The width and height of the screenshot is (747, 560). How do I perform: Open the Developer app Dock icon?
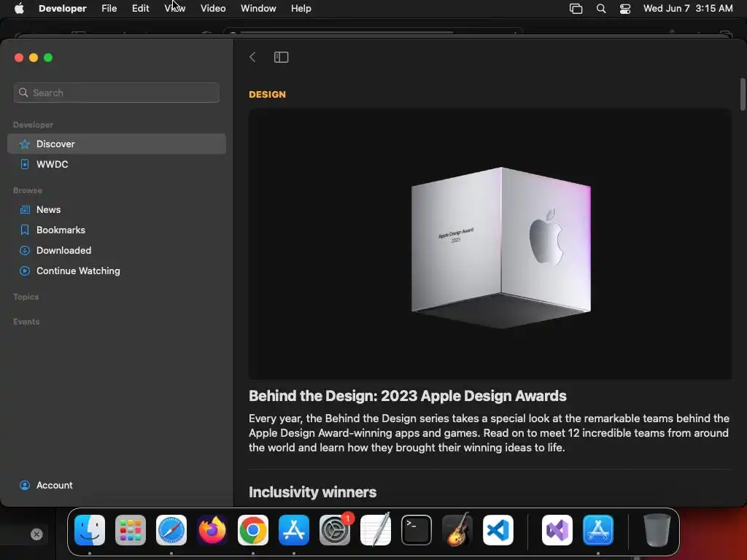click(598, 530)
